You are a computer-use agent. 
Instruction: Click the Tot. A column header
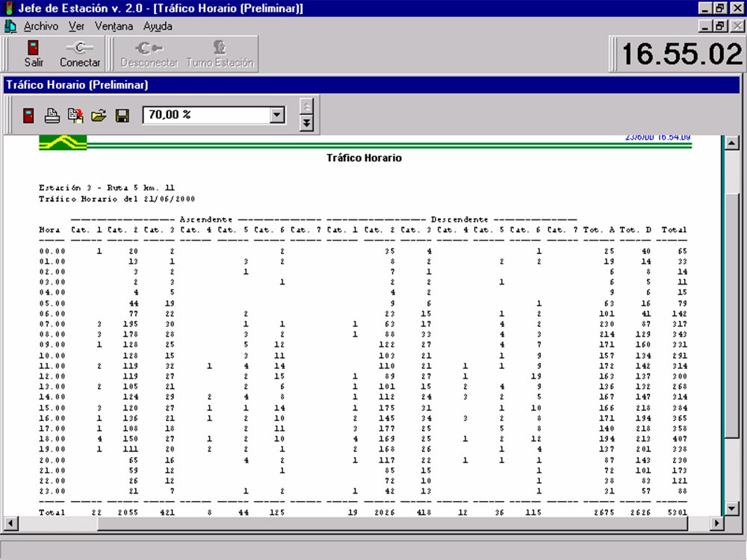coord(599,230)
